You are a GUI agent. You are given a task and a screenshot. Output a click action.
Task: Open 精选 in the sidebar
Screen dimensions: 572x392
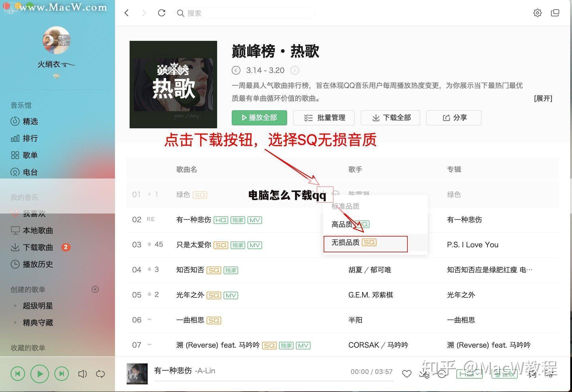click(25, 121)
